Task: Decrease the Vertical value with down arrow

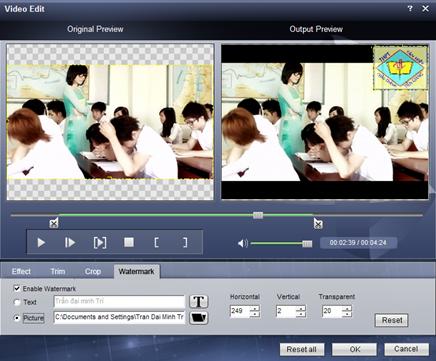Action: pos(301,314)
